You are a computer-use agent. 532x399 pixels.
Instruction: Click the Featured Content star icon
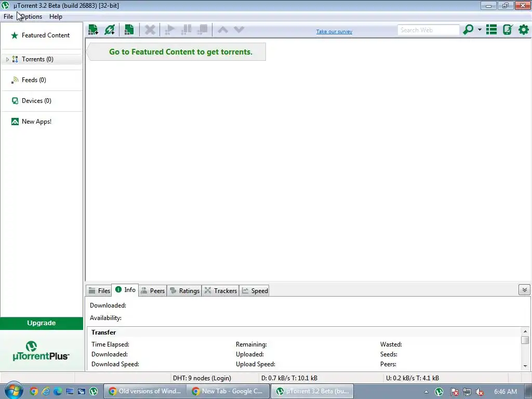click(x=15, y=35)
